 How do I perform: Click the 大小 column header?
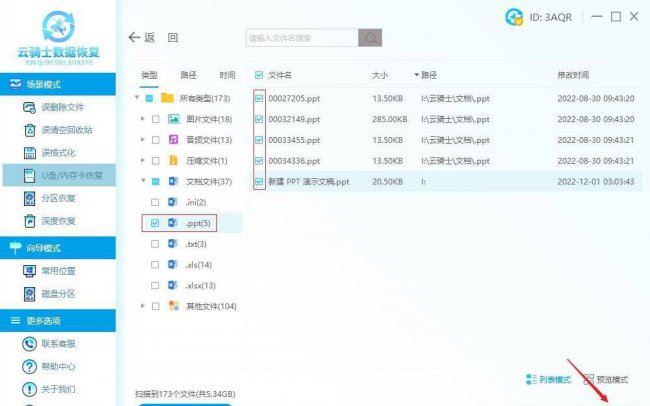pos(380,75)
